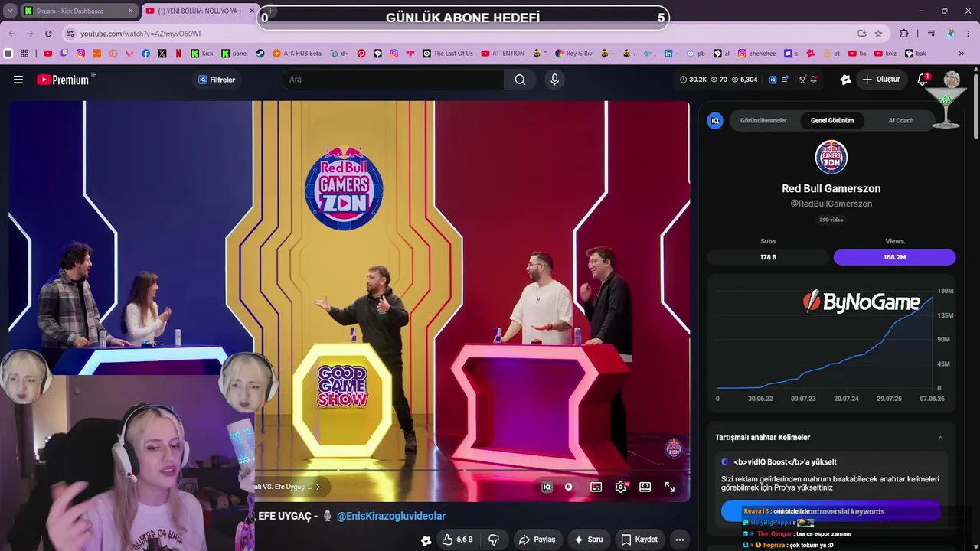Open the X (Twitter) bookmark icon
Image resolution: width=980 pixels, height=551 pixels.
(162, 54)
